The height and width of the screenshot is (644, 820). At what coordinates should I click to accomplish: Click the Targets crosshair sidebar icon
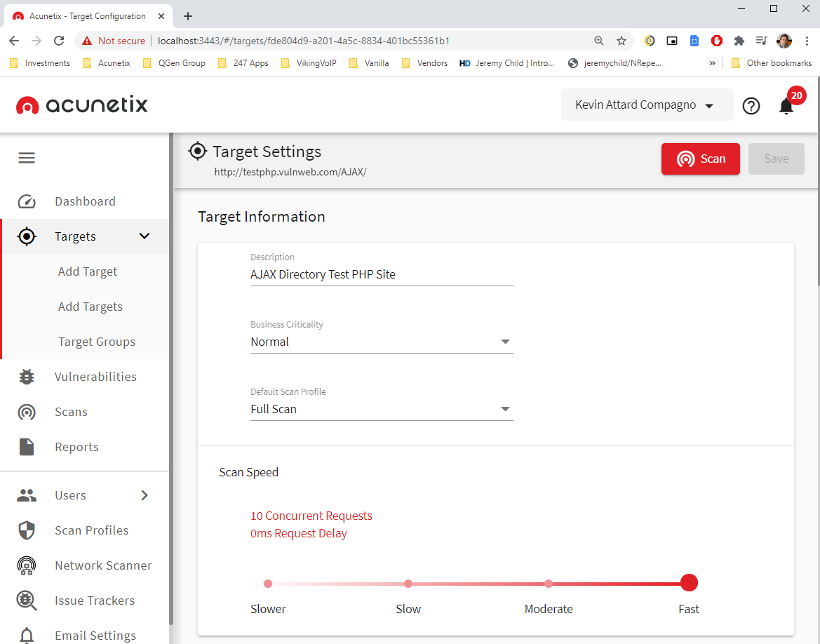27,236
